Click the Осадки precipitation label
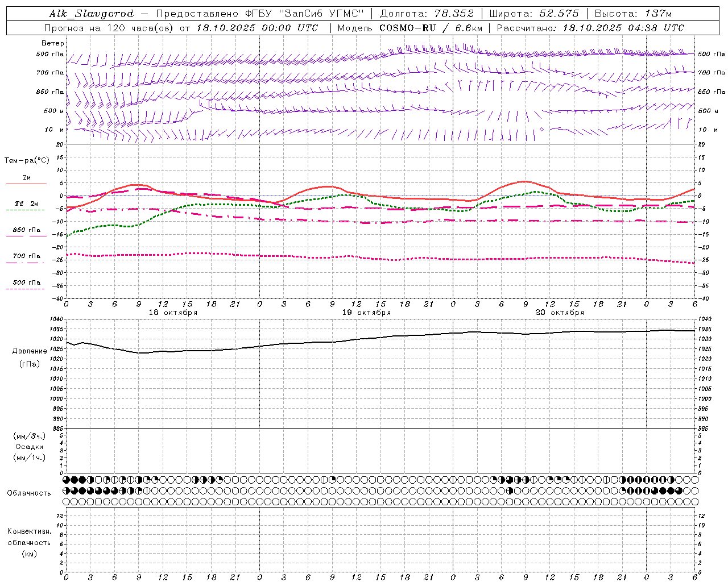 [30, 447]
